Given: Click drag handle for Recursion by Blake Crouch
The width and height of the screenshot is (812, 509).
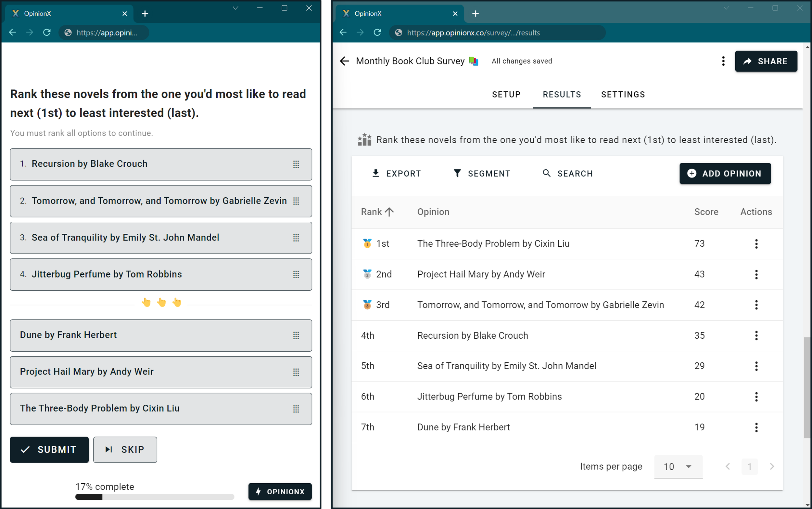Looking at the screenshot, I should point(296,164).
